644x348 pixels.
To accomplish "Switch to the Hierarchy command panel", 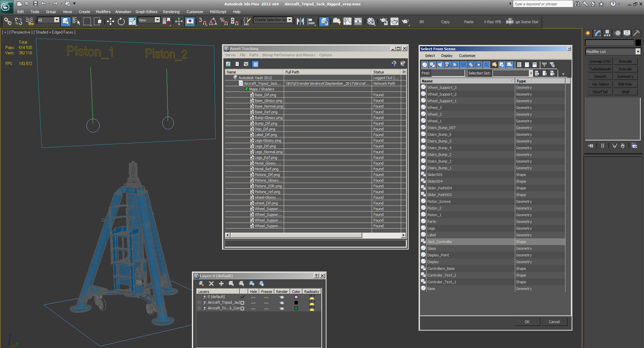I will pos(607,33).
